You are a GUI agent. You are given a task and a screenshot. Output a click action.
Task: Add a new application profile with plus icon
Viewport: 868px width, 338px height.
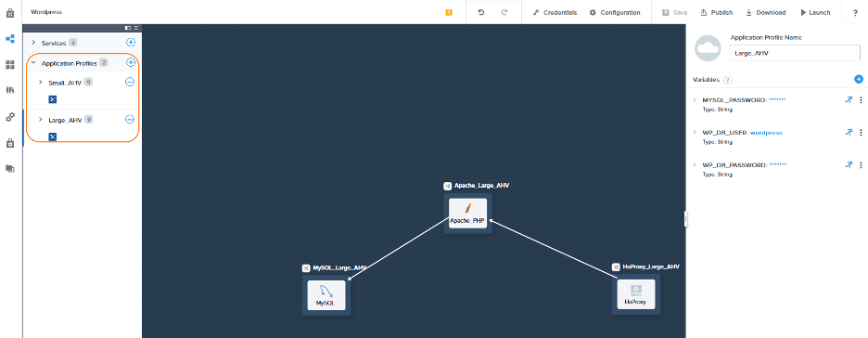131,62
